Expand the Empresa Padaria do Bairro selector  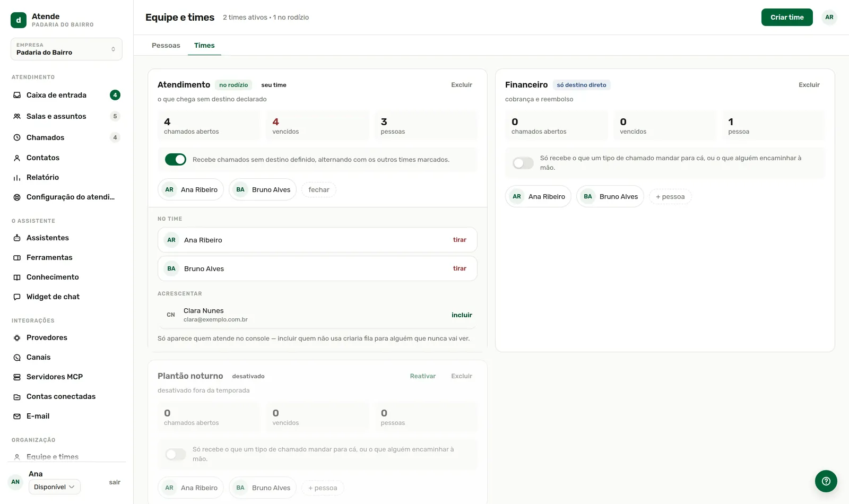[66, 49]
